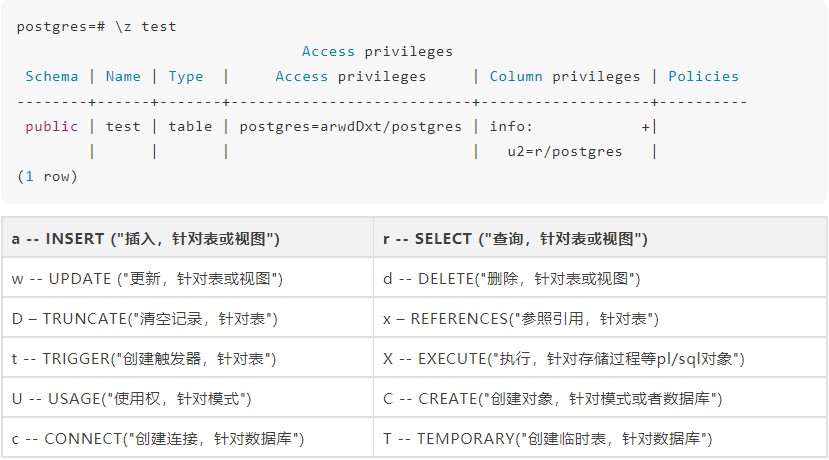The width and height of the screenshot is (829, 460).
Task: Click the "Column privileges" header text
Action: (564, 76)
